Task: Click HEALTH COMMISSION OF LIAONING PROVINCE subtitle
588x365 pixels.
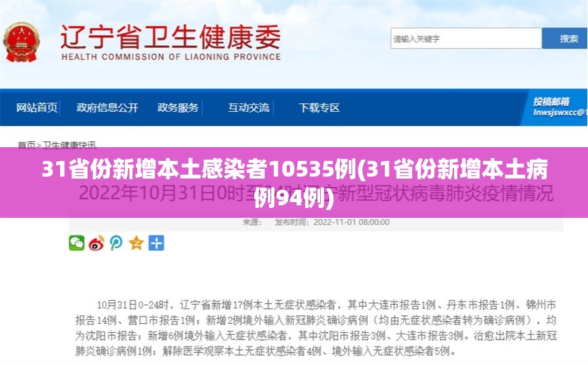Action: (x=171, y=57)
